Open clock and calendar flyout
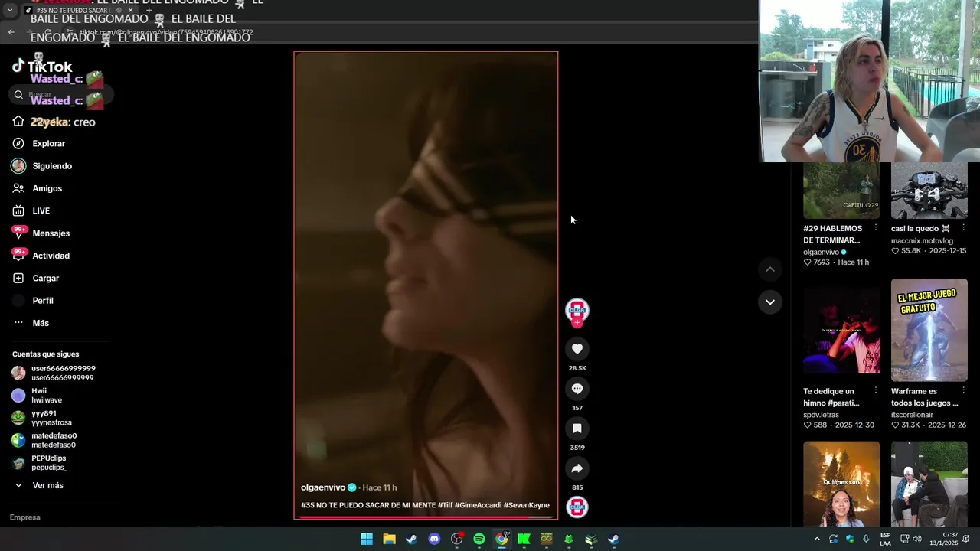Image resolution: width=980 pixels, height=551 pixels. point(942,539)
